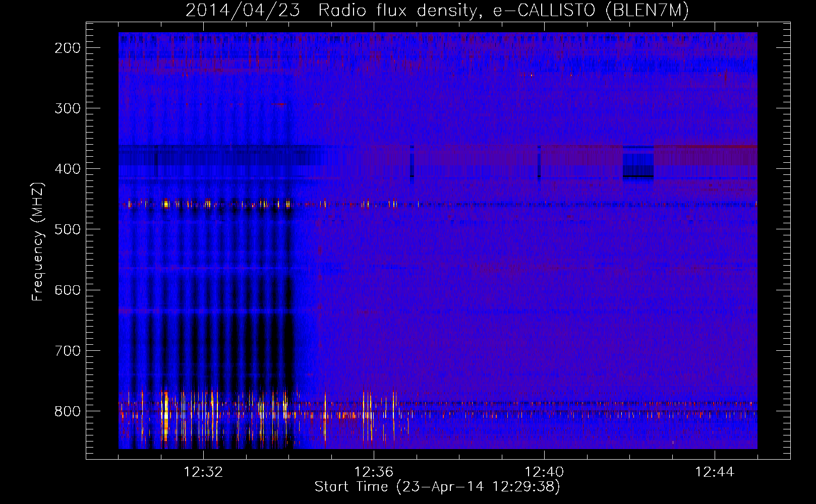Click the "600" frequency tick label

tap(68, 290)
